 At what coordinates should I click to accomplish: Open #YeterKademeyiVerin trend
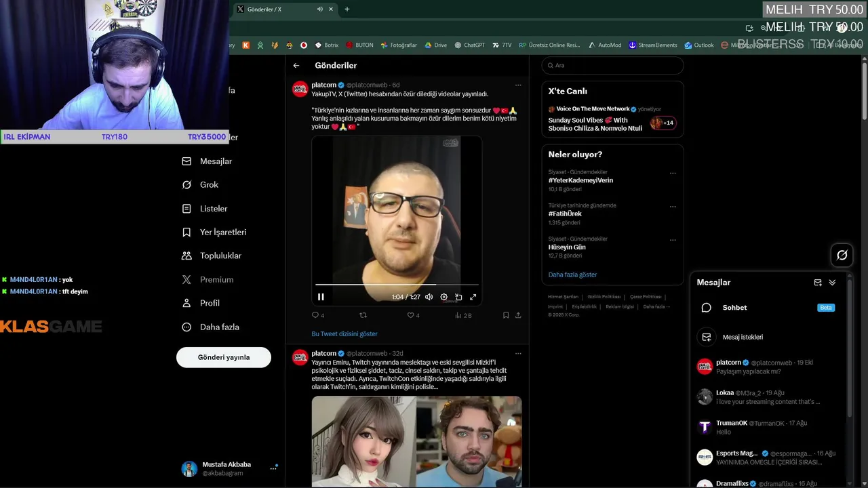tap(580, 180)
